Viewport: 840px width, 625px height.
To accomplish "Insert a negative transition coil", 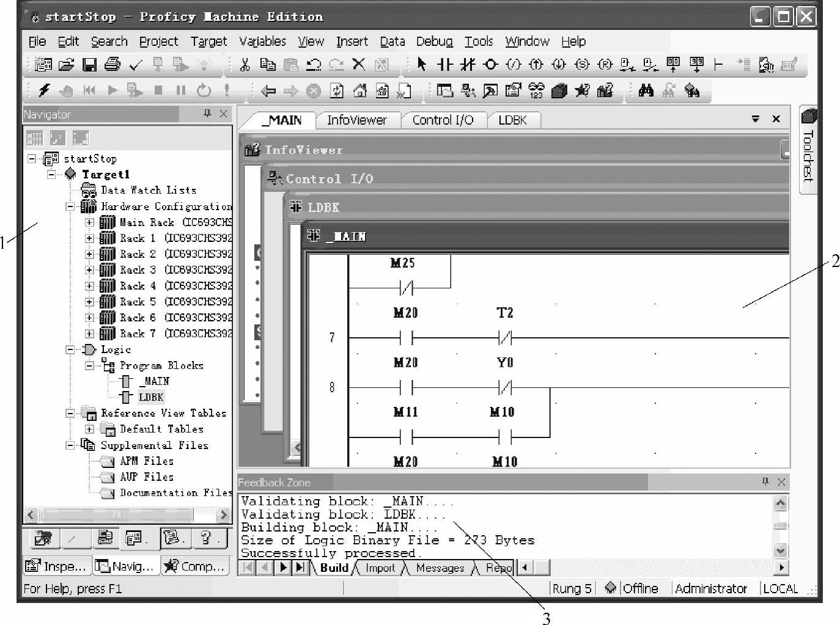I will [559, 64].
